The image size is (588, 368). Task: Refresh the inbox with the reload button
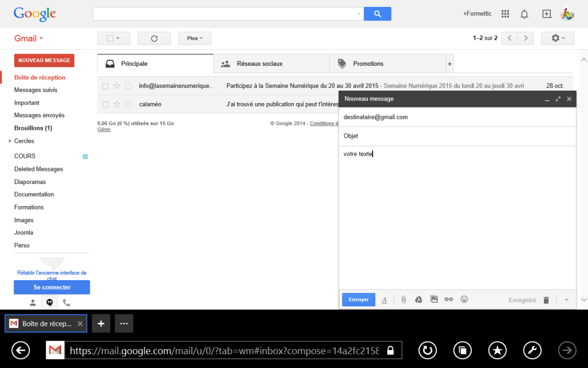point(154,38)
